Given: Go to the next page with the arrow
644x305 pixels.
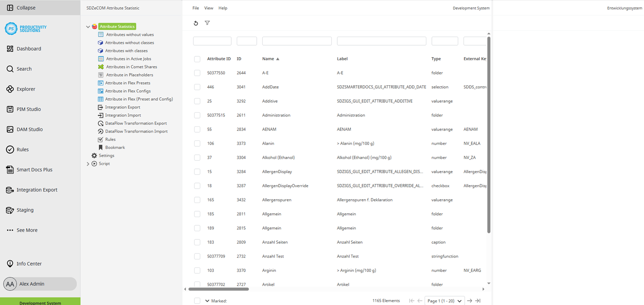Looking at the screenshot, I should coord(469,300).
